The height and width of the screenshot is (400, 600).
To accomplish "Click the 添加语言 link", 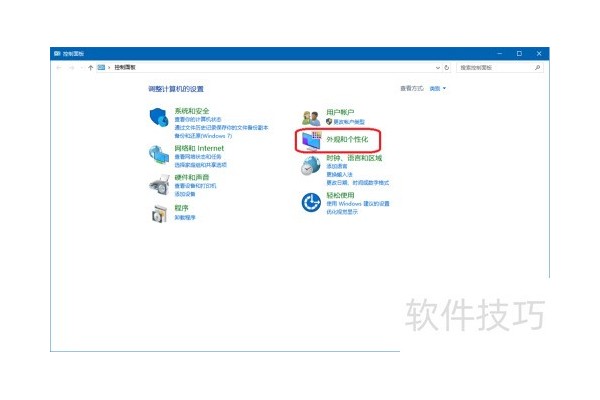I will (x=337, y=166).
